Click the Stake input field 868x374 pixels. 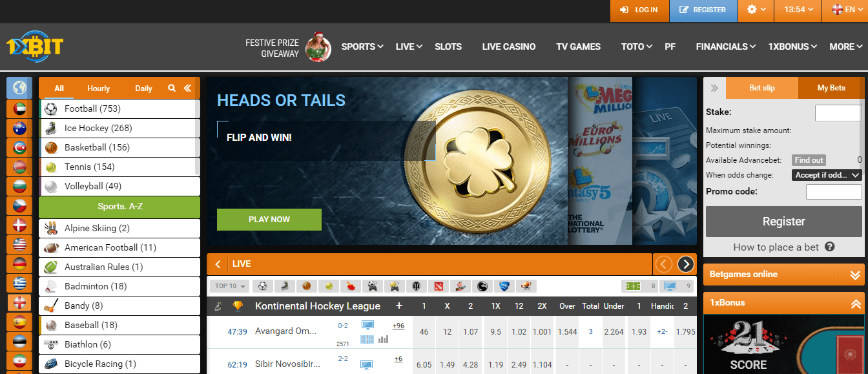838,113
